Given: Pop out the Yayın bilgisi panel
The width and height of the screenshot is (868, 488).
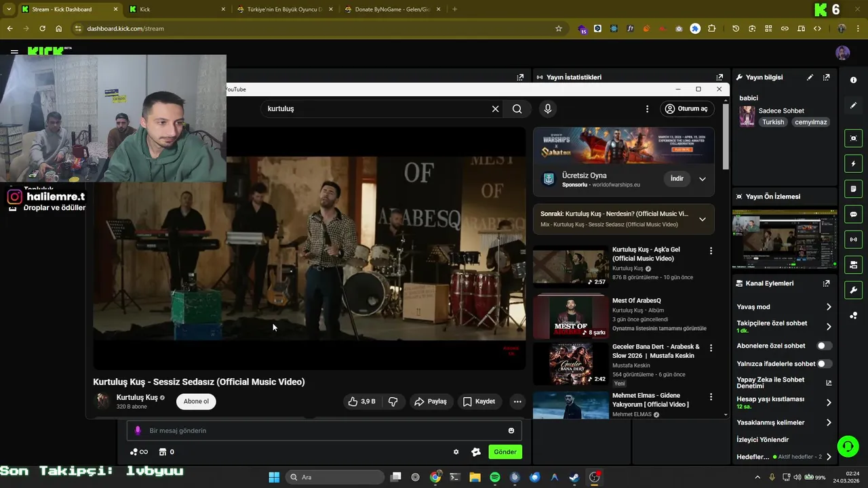Looking at the screenshot, I should [826, 77].
